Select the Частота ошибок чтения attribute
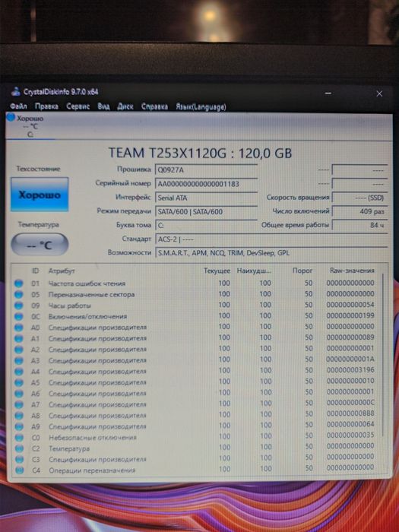399x532 pixels. click(x=87, y=283)
